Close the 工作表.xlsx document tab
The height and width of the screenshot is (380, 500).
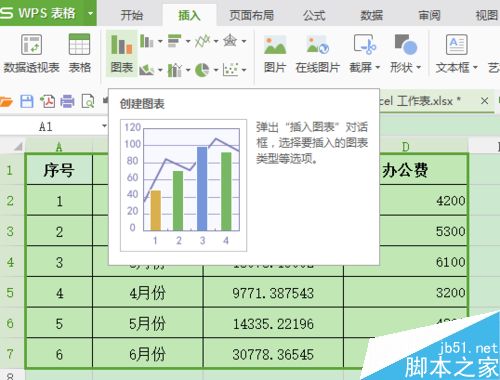coord(484,101)
